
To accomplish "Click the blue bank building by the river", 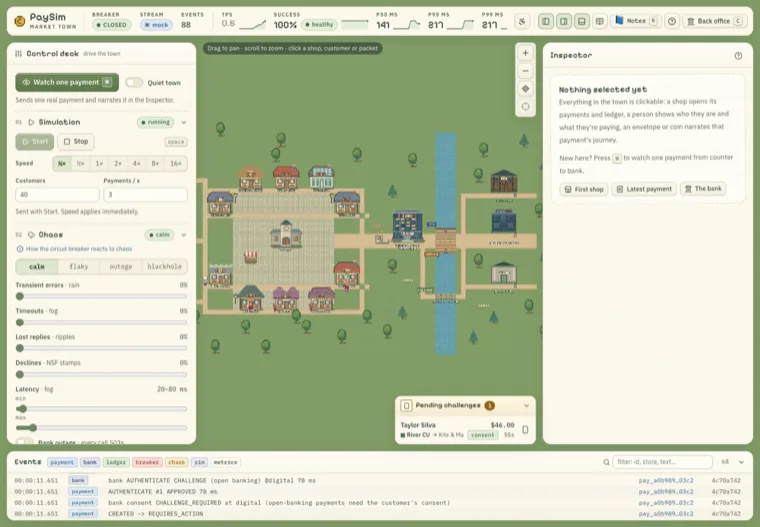I will tap(407, 227).
